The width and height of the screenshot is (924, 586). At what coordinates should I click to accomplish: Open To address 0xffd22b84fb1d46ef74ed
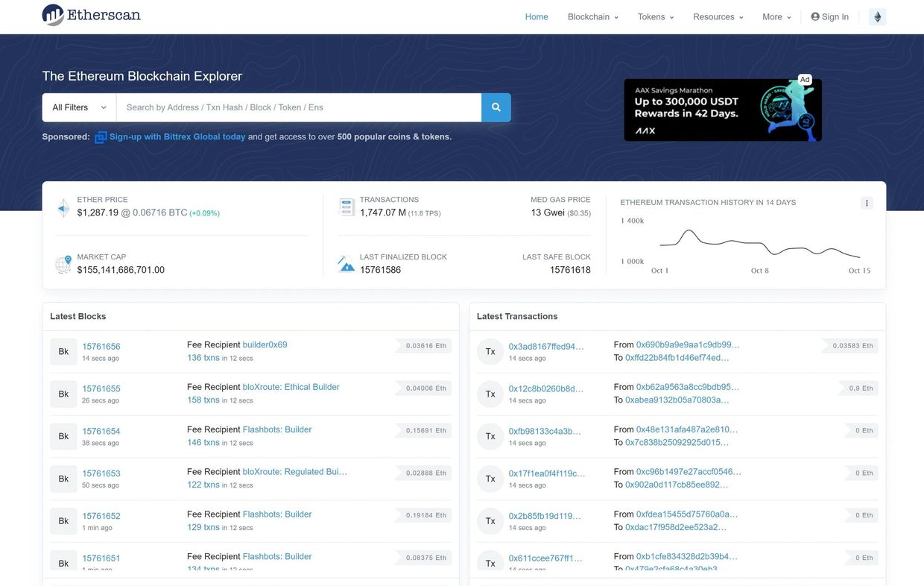677,358
